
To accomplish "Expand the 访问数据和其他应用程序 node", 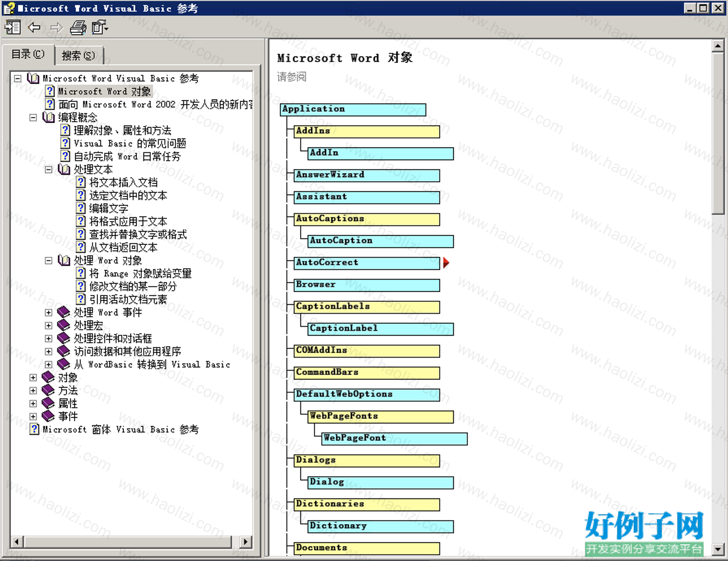I will 48,352.
